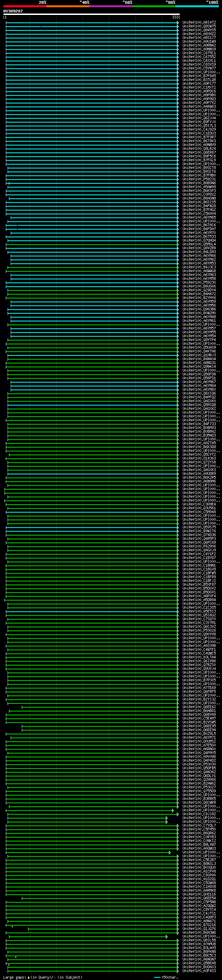Select the UniRef100_C6T5C1 entry

pos(199,53)
